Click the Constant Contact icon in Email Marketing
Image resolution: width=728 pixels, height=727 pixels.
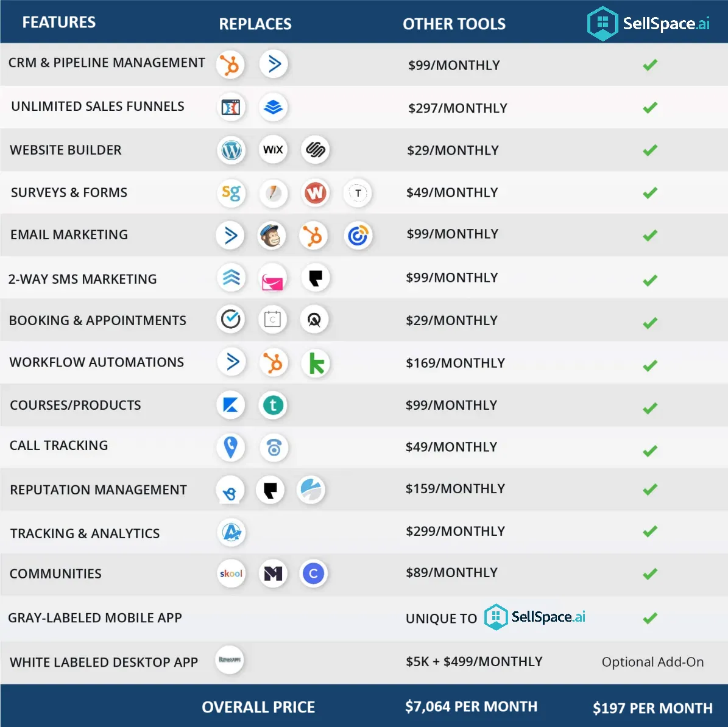(358, 235)
